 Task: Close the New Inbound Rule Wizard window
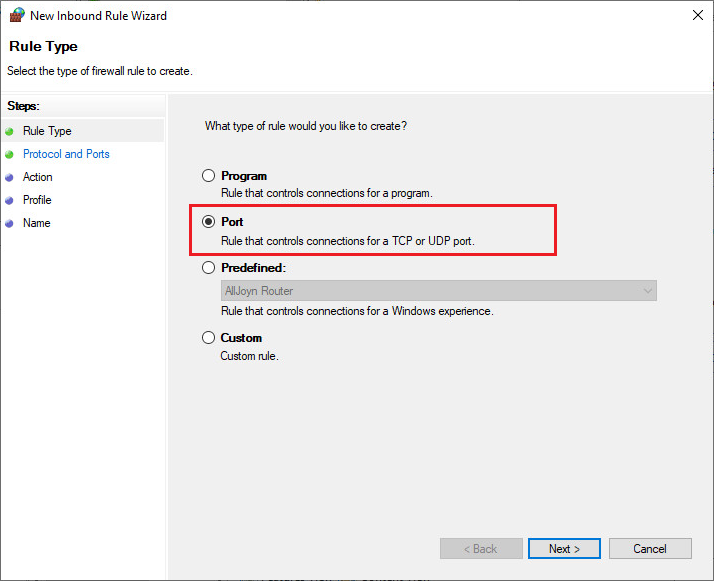(696, 16)
